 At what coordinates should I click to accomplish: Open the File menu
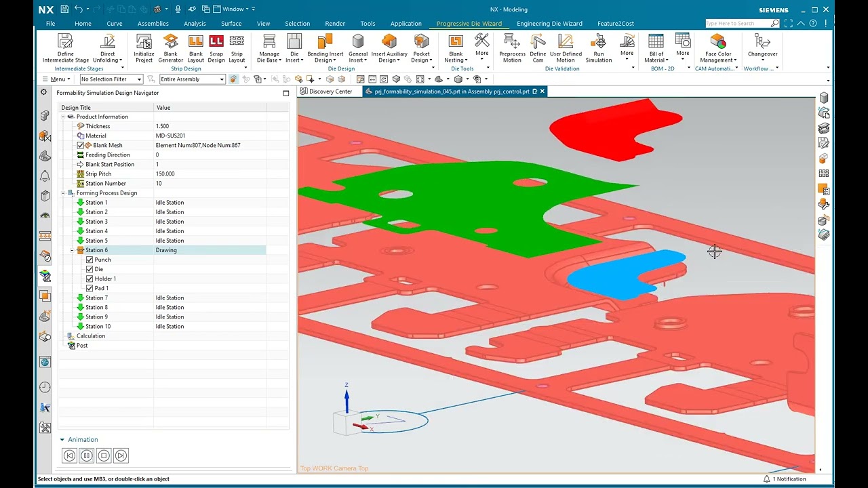[50, 24]
